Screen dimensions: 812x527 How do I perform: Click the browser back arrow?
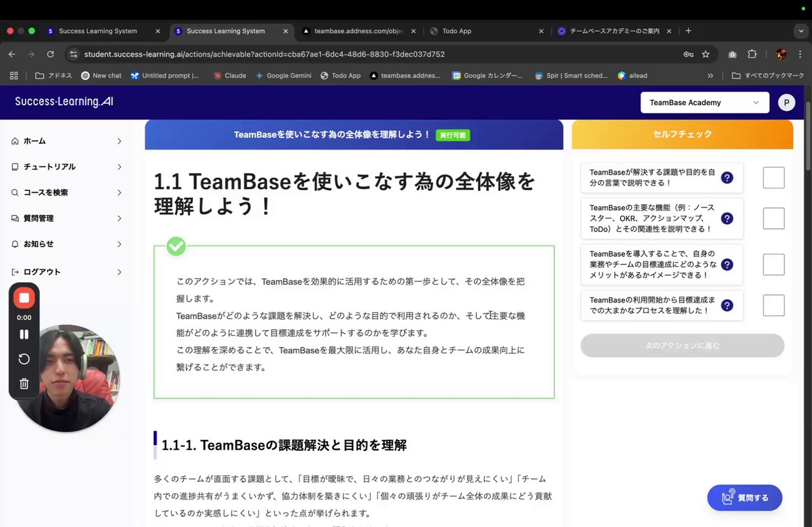point(11,55)
